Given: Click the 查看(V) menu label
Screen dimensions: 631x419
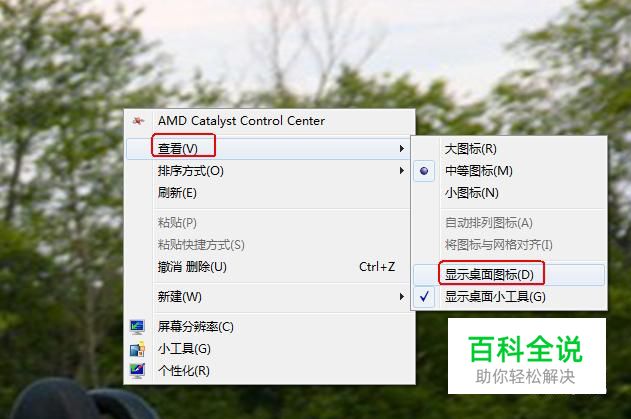Looking at the screenshot, I should pos(177,149).
